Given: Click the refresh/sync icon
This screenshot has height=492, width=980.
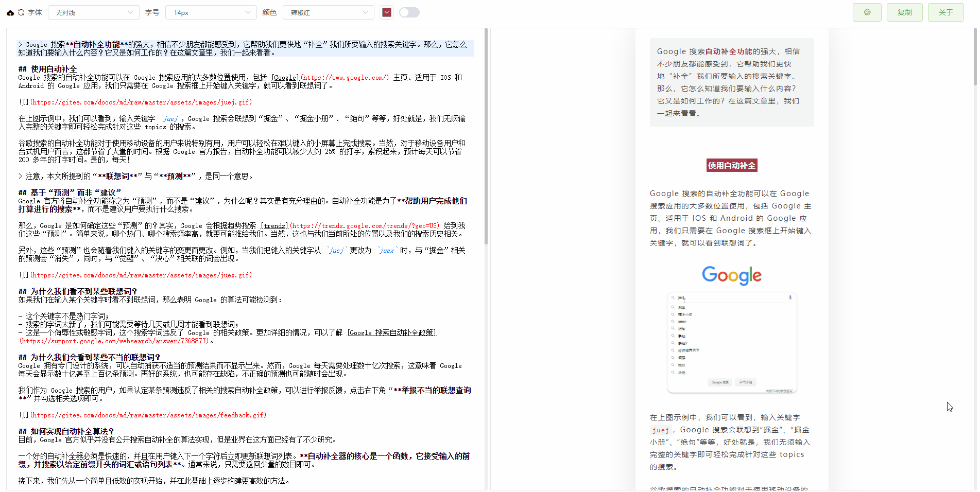Looking at the screenshot, I should point(21,12).
